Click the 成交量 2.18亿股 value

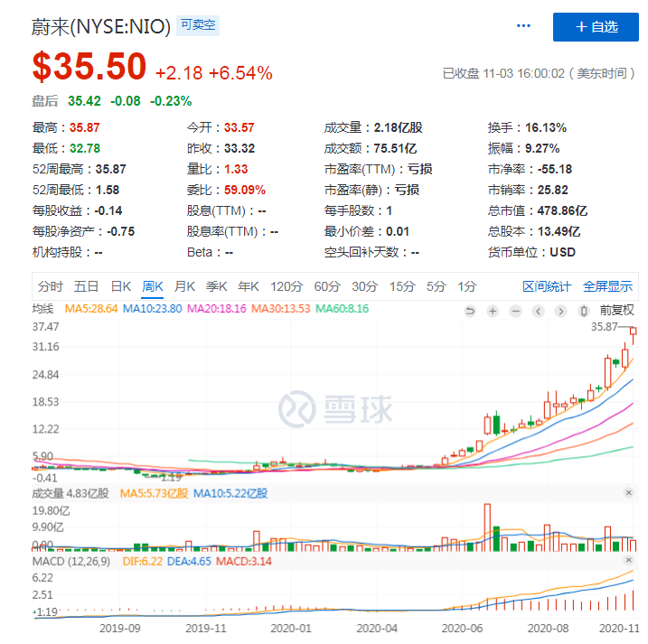pos(398,127)
